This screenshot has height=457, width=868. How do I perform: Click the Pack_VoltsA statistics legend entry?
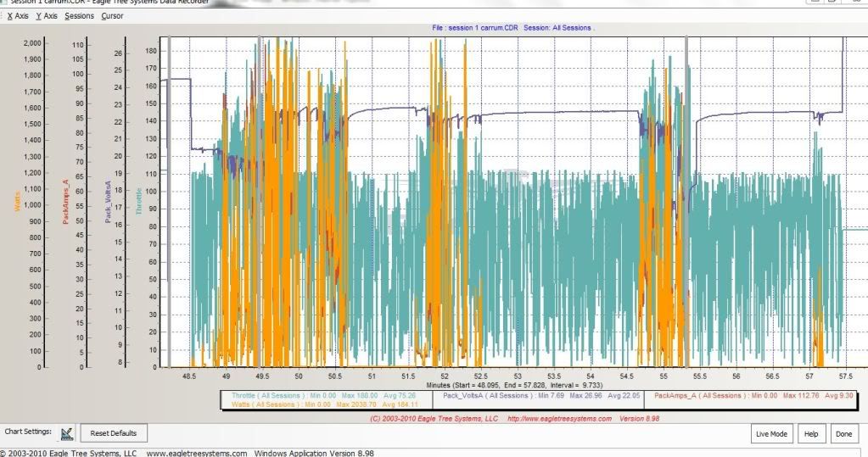537,395
